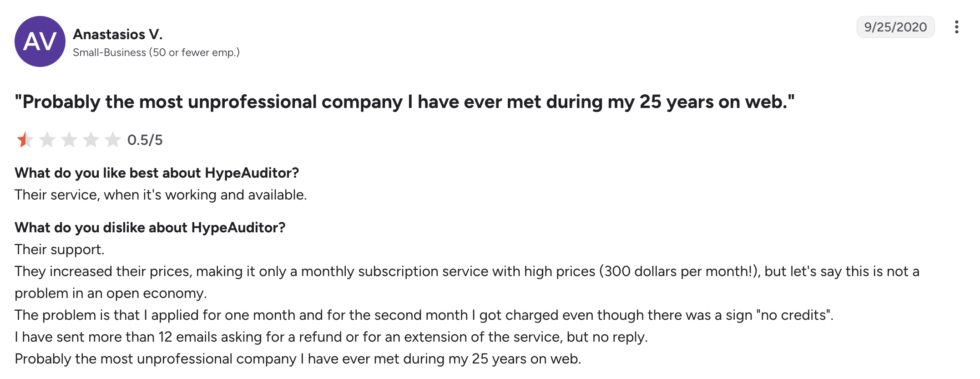
Task: Click the third gray rating star
Action: click(69, 140)
